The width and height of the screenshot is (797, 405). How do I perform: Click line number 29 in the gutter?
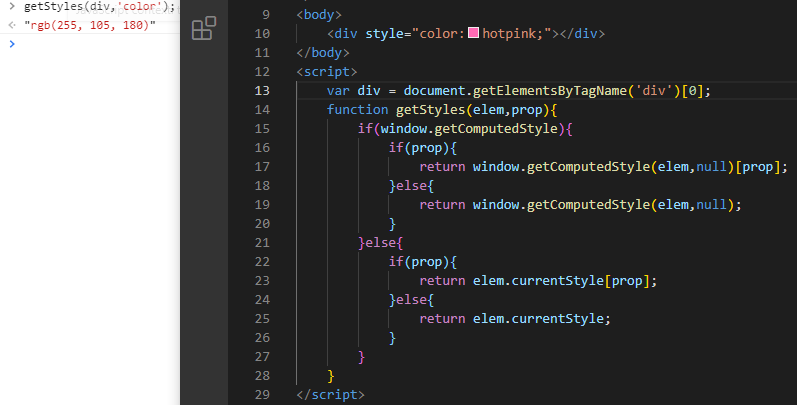pos(262,395)
